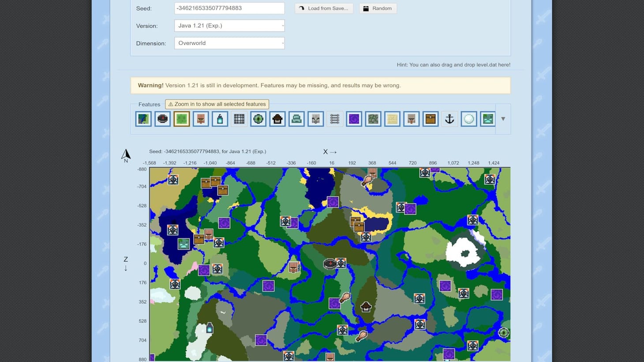
Task: Click the white pearl feature icon
Action: tap(468, 119)
